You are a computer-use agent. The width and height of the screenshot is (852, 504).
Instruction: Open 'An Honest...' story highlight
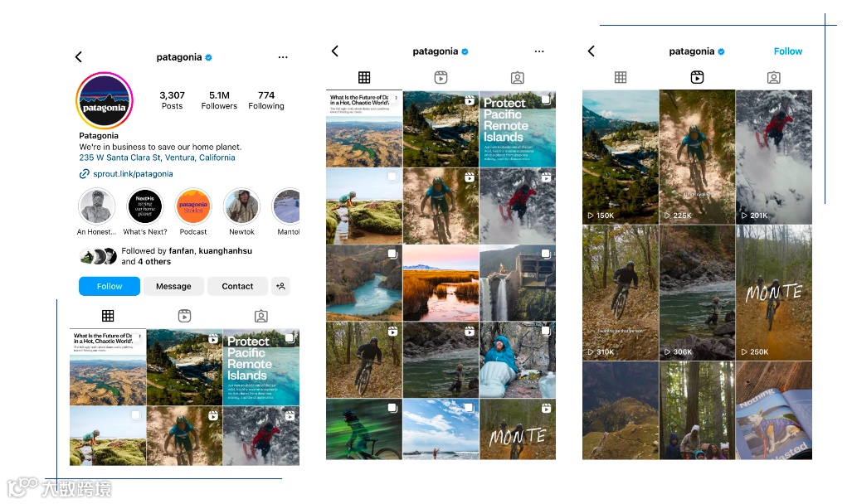(97, 206)
